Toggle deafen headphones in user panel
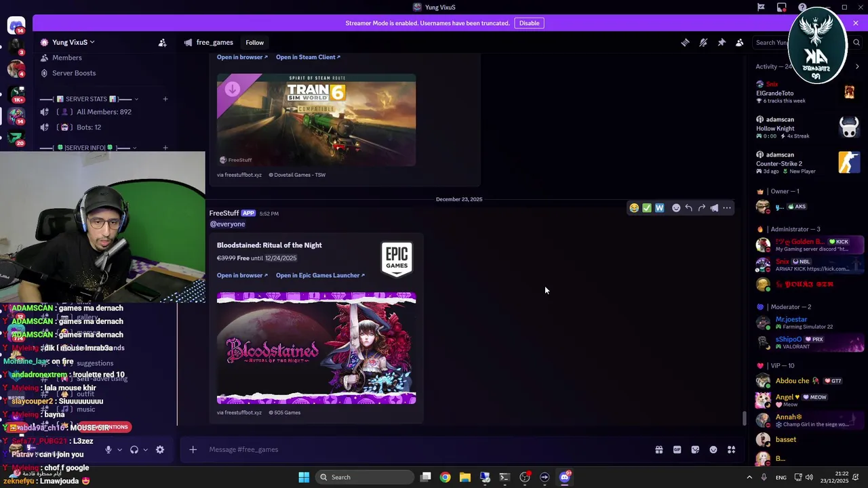This screenshot has height=488, width=868. tap(134, 449)
